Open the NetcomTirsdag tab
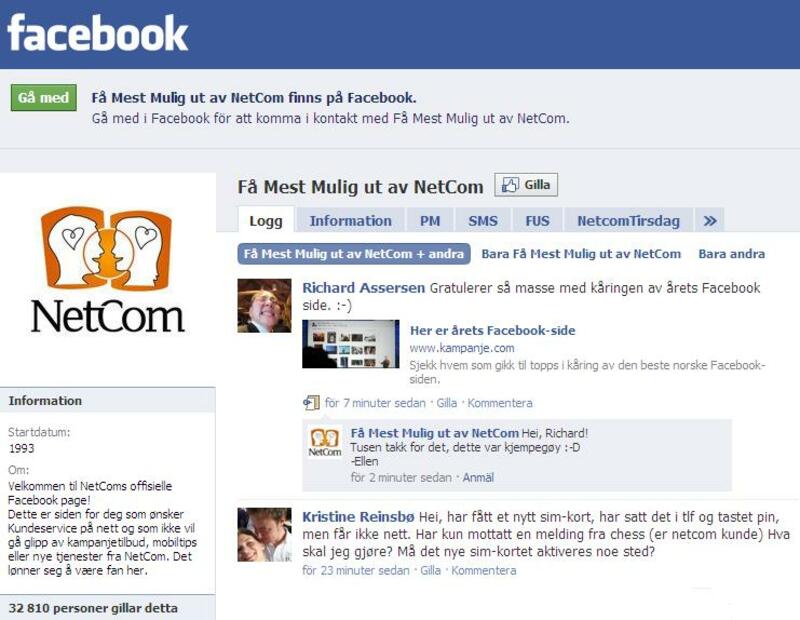This screenshot has width=800, height=620. (629, 221)
